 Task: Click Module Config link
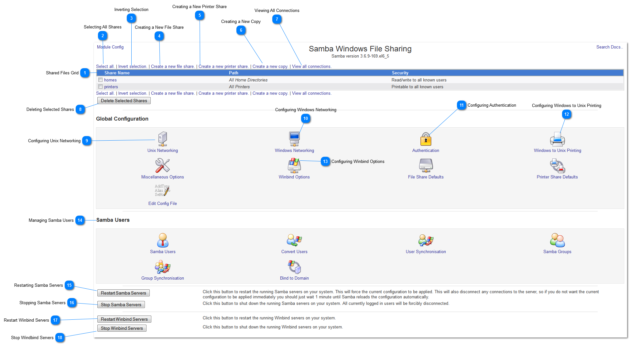(110, 47)
